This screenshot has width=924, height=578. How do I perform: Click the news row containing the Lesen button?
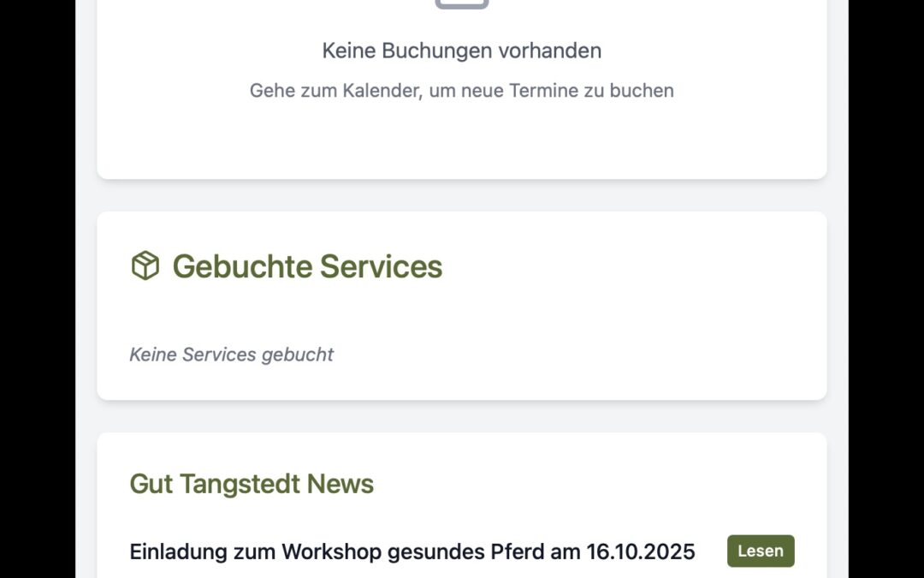click(462, 551)
